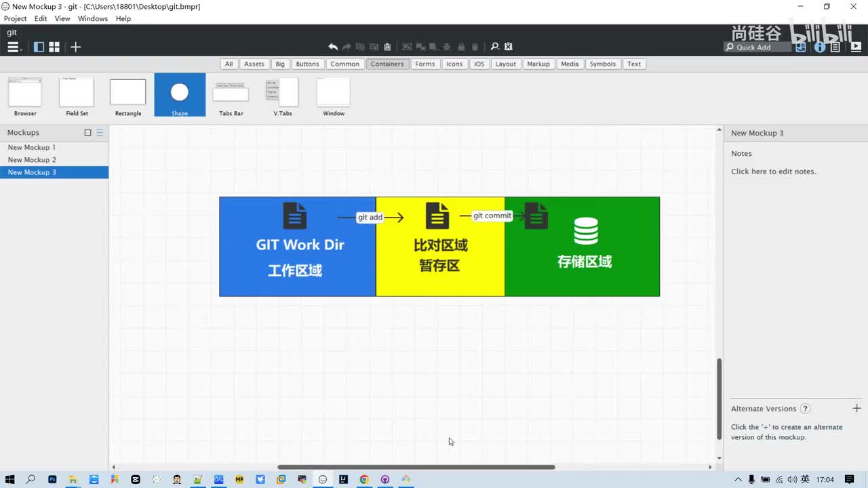Show the Forms category
Image resolution: width=868 pixels, height=488 pixels.
425,64
